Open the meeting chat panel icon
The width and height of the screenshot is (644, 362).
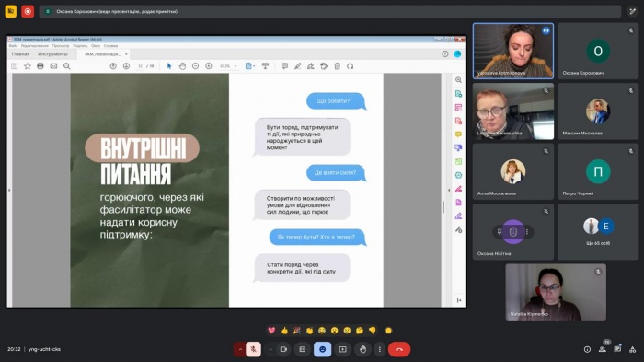(617, 349)
